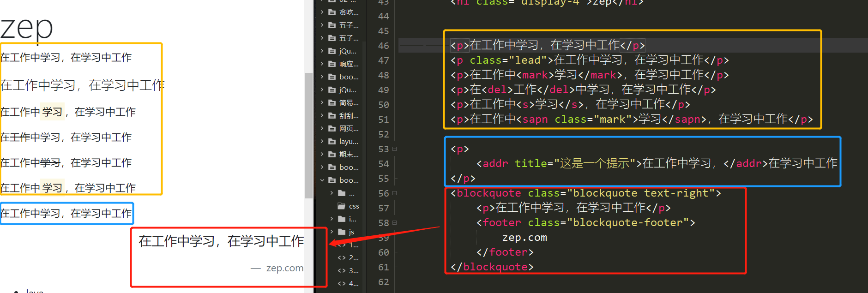Open the file named 1... in sidebar
This screenshot has width=868, height=293.
[354, 245]
